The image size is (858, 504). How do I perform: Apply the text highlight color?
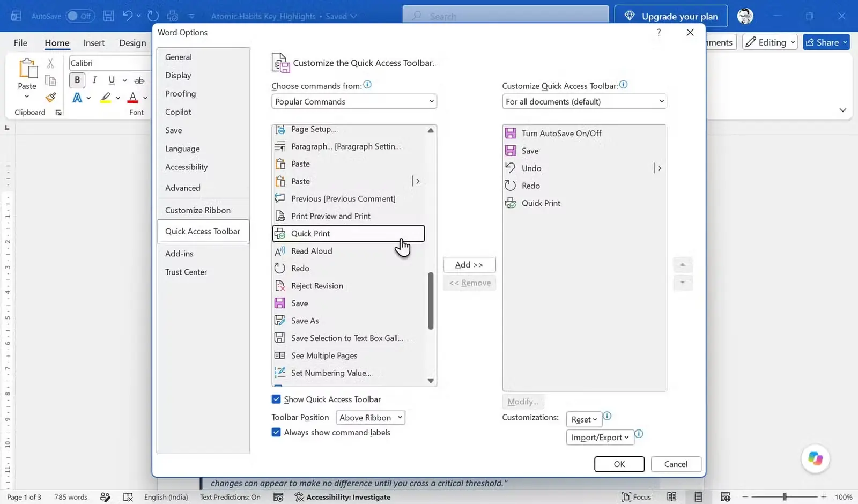tap(106, 98)
